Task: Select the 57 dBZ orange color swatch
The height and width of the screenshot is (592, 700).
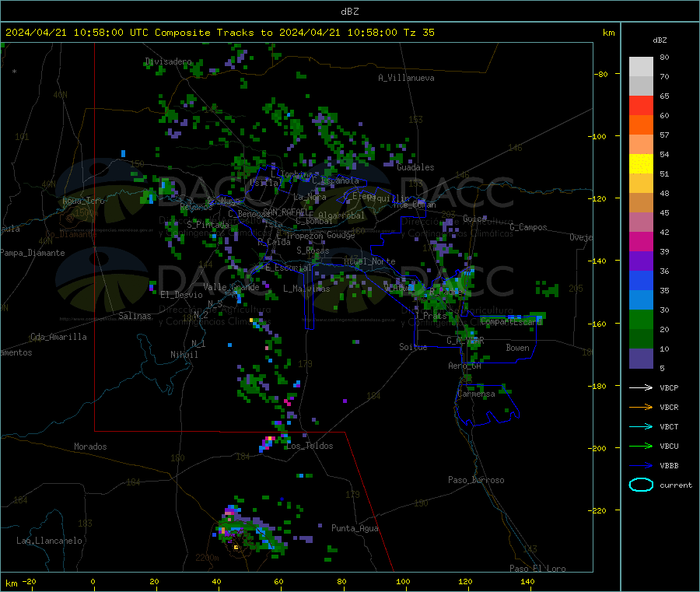Action: coord(641,125)
